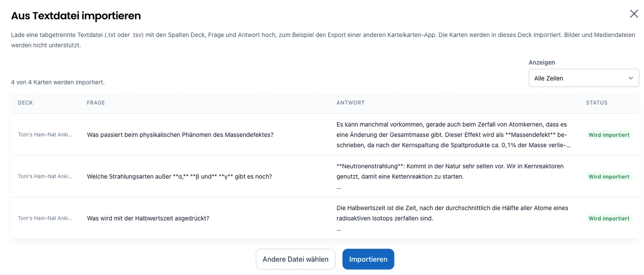Select question about Massendefektes

[x=180, y=135]
